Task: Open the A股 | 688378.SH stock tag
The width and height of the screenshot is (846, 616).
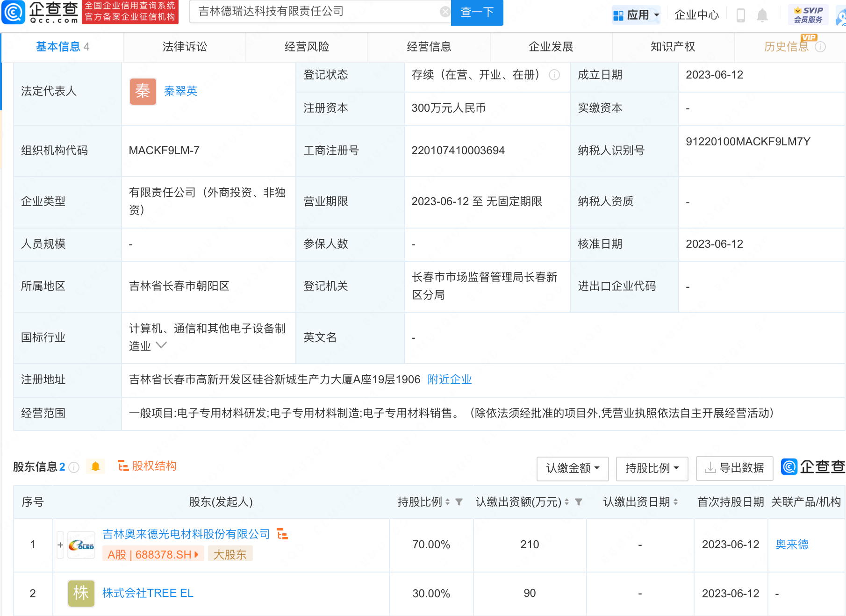Action: click(x=153, y=554)
